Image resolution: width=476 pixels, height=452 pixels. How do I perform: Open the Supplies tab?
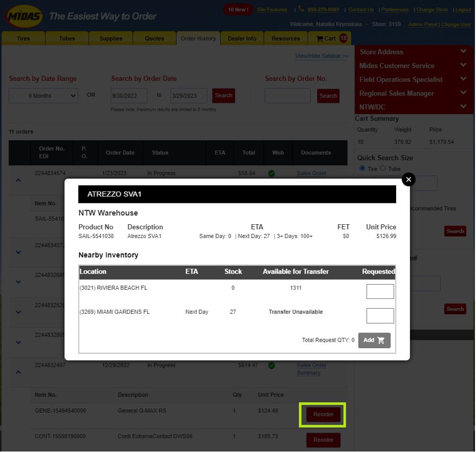[x=111, y=38]
